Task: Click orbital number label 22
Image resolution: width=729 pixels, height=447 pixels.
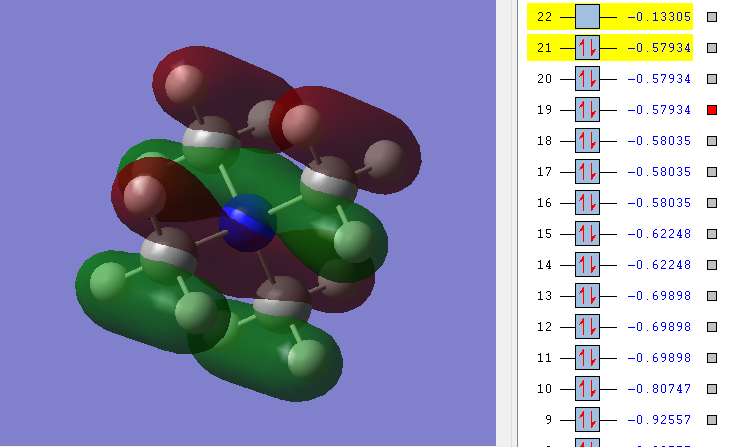Action: pos(544,17)
